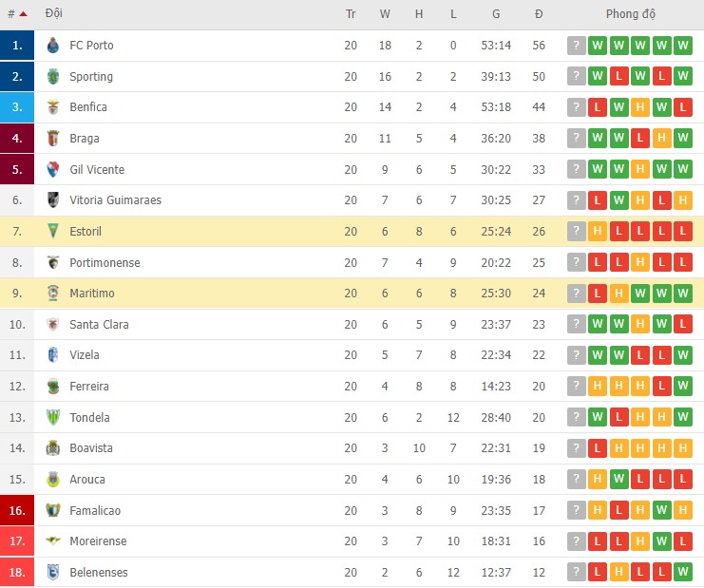This screenshot has height=588, width=704.
Task: Open the Portimonense team link
Action: tap(105, 262)
